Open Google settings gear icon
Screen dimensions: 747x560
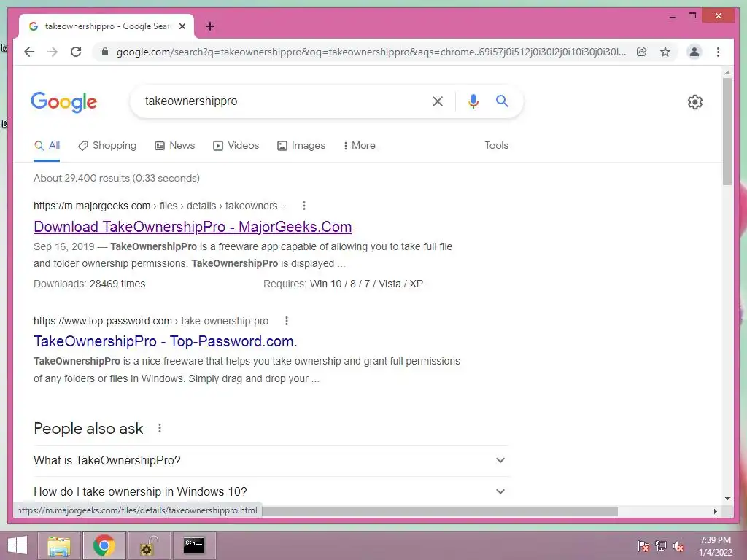pyautogui.click(x=694, y=102)
